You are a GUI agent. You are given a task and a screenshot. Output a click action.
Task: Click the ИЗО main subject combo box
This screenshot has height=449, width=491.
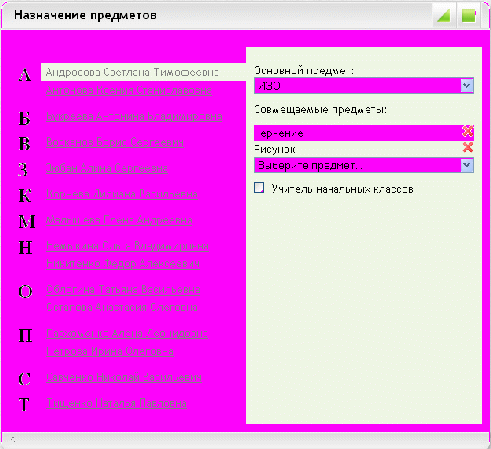click(364, 86)
